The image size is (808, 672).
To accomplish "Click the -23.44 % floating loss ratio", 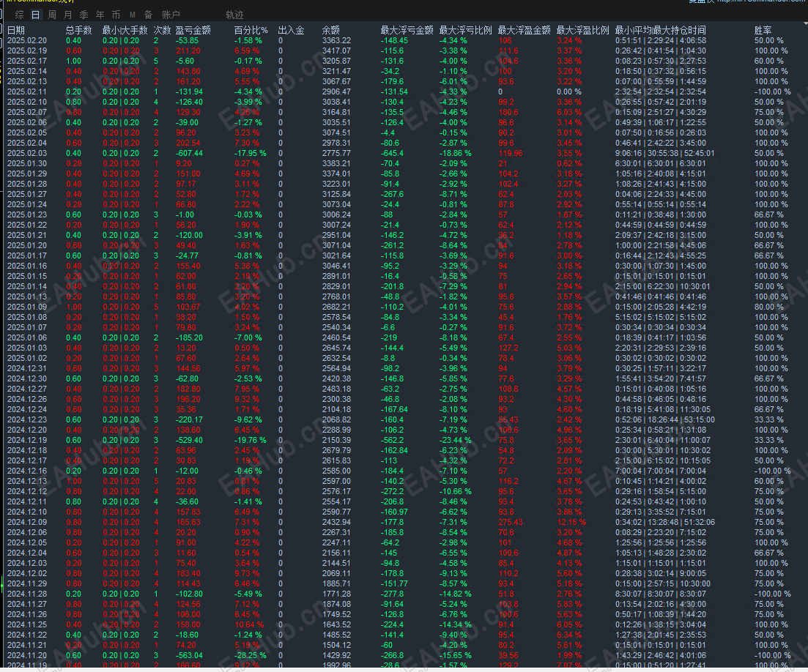I will pos(455,440).
